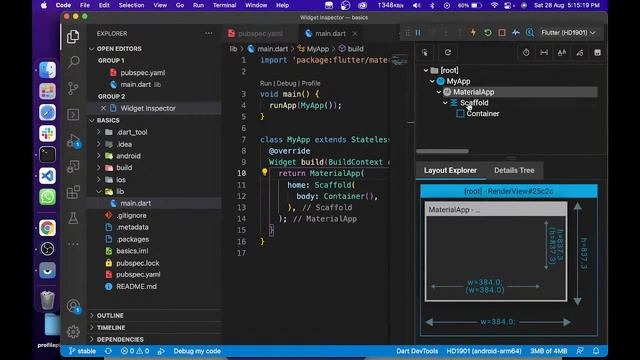Toggle Show Baselines in inspector
This screenshot has width=640, height=360.
point(562,53)
